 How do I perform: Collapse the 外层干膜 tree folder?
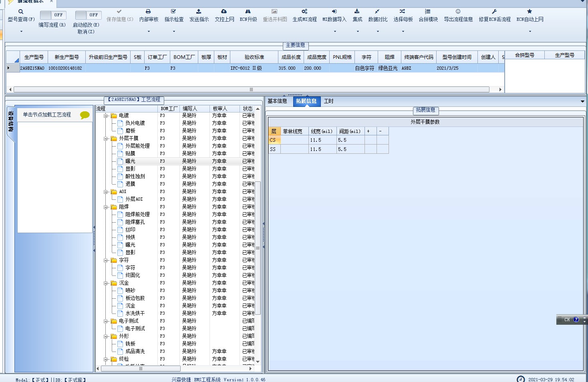106,139
